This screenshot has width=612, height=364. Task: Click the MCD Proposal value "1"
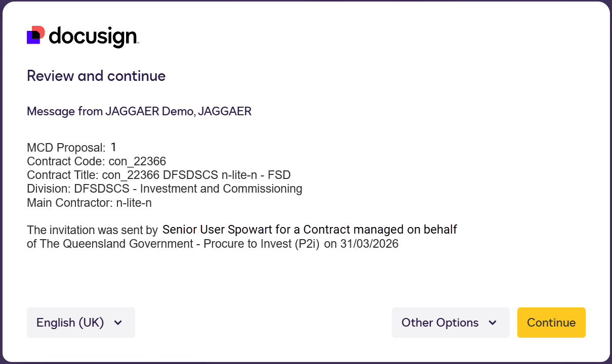113,147
